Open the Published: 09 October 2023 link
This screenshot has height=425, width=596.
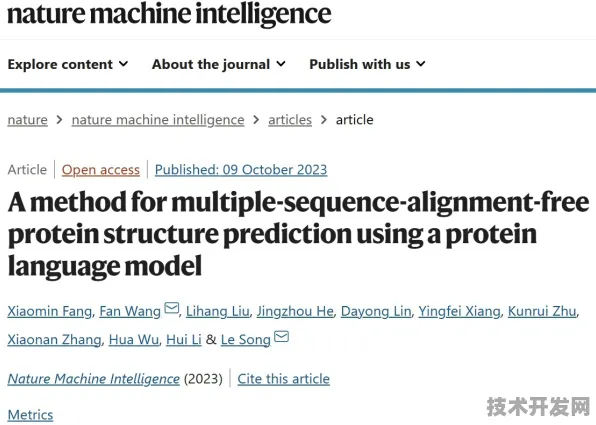tap(241, 170)
